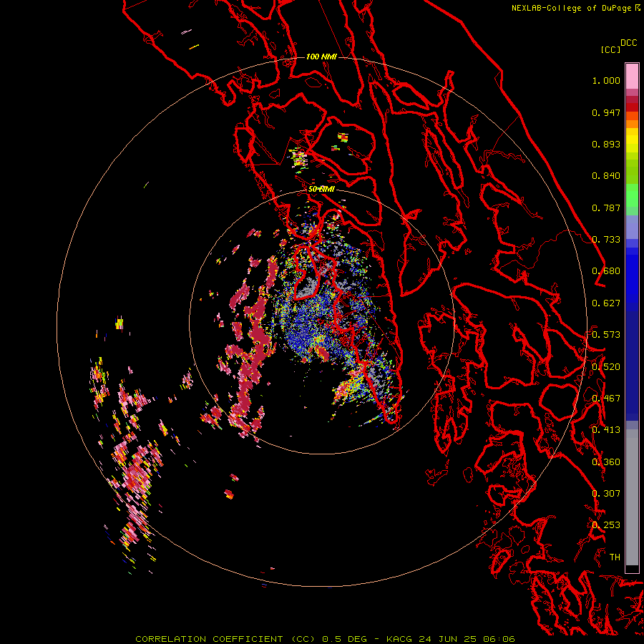Select the DCC label above the color scale
The width and height of the screenshot is (644, 644).
pyautogui.click(x=628, y=43)
